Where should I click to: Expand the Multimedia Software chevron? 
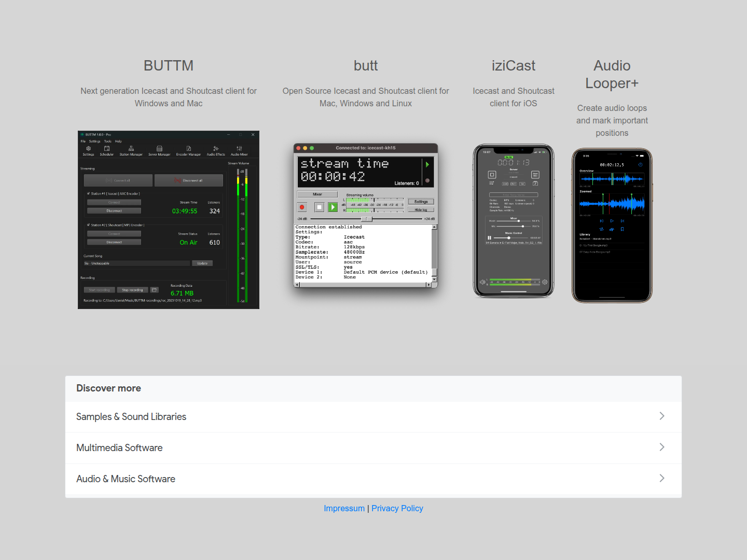coord(662,447)
